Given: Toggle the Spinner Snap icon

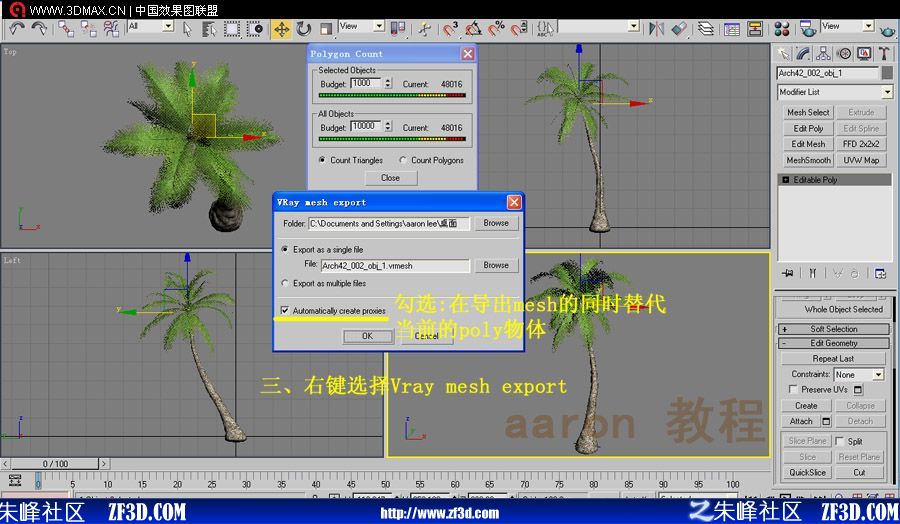Looking at the screenshot, I should point(519,29).
